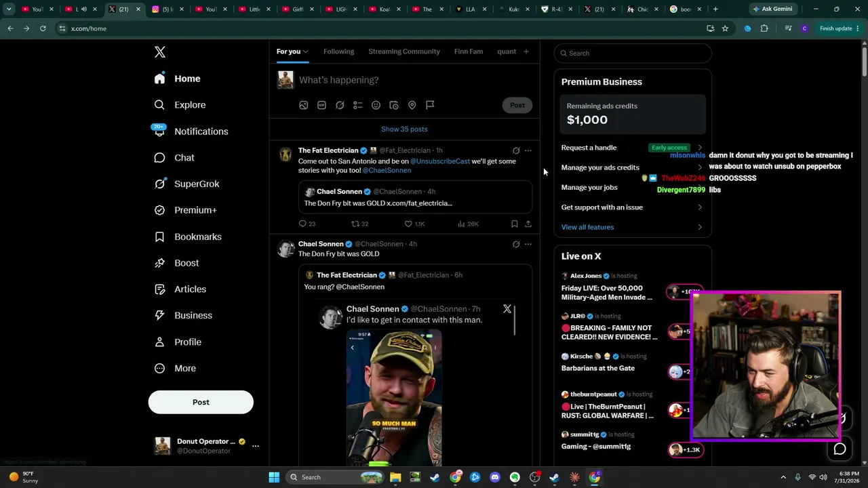The width and height of the screenshot is (868, 488).
Task: Tag a location on the post
Action: 412,105
